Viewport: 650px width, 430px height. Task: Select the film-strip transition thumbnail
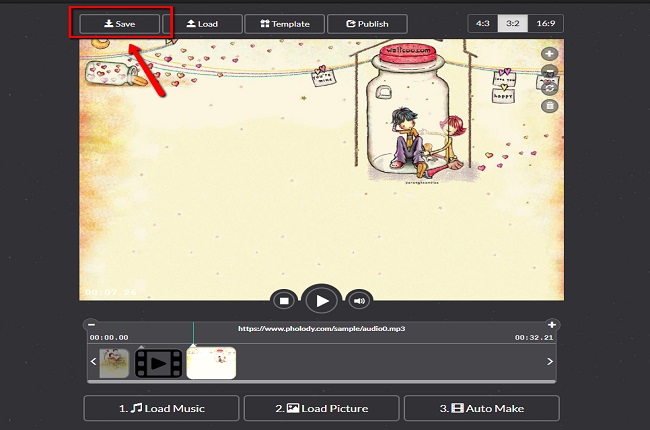158,364
